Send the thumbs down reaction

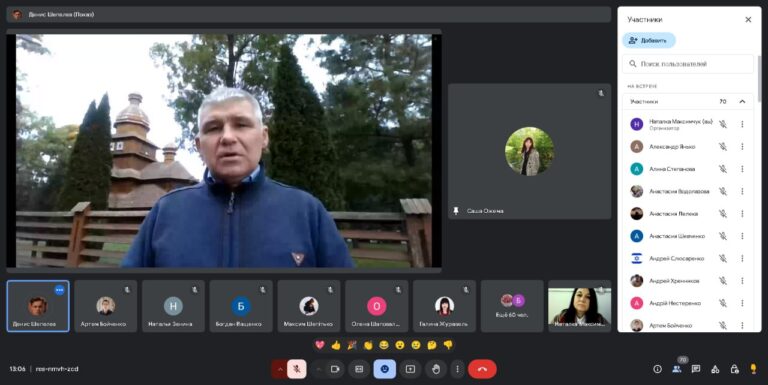click(x=448, y=345)
